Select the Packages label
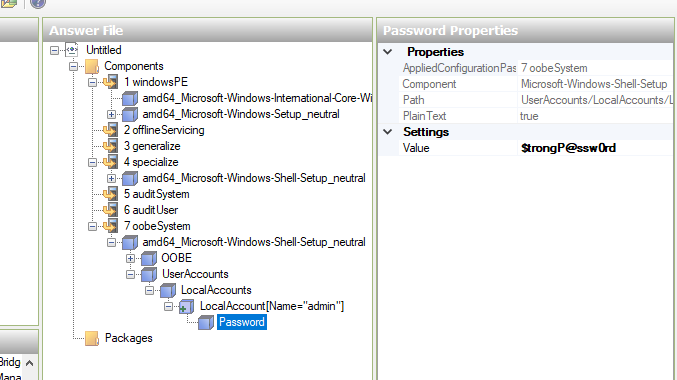The height and width of the screenshot is (380, 677). tap(129, 338)
